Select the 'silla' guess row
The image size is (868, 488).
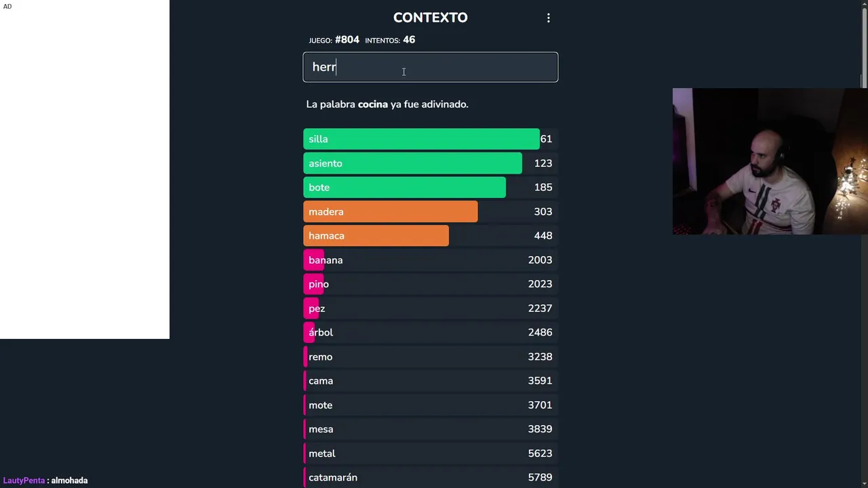(x=430, y=139)
